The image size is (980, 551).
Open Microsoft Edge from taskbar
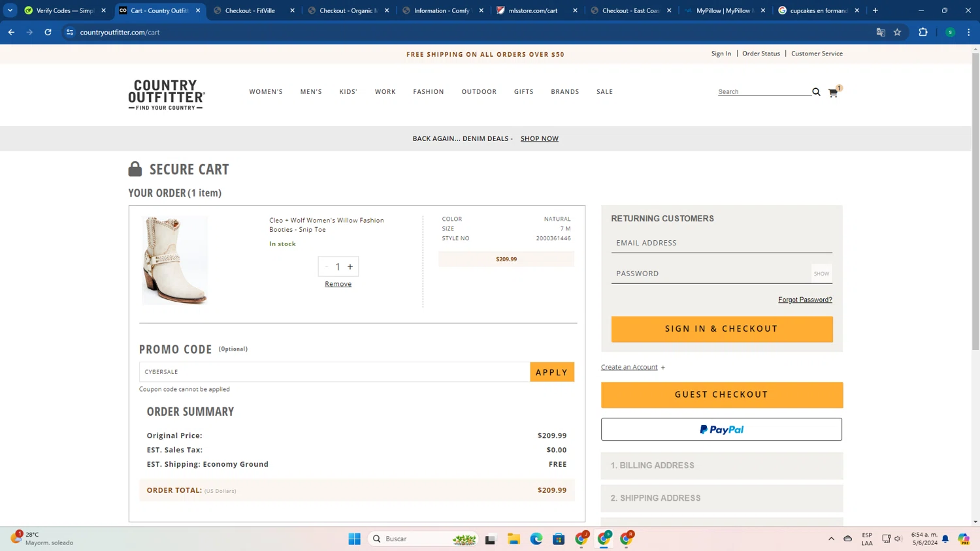(x=536, y=539)
